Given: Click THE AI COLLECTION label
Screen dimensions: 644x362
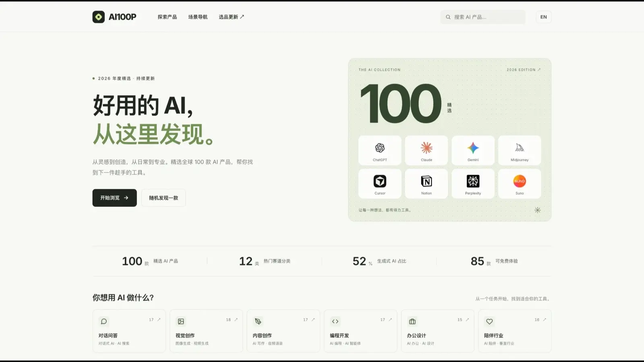Looking at the screenshot, I should point(380,70).
